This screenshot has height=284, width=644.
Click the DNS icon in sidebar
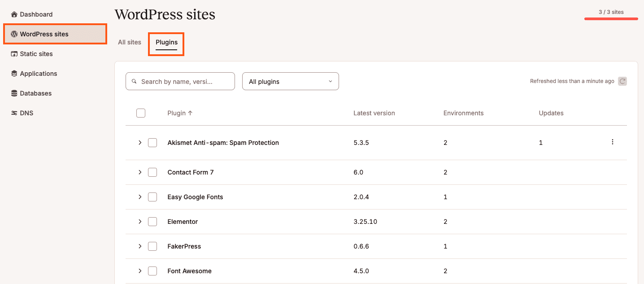[14, 113]
